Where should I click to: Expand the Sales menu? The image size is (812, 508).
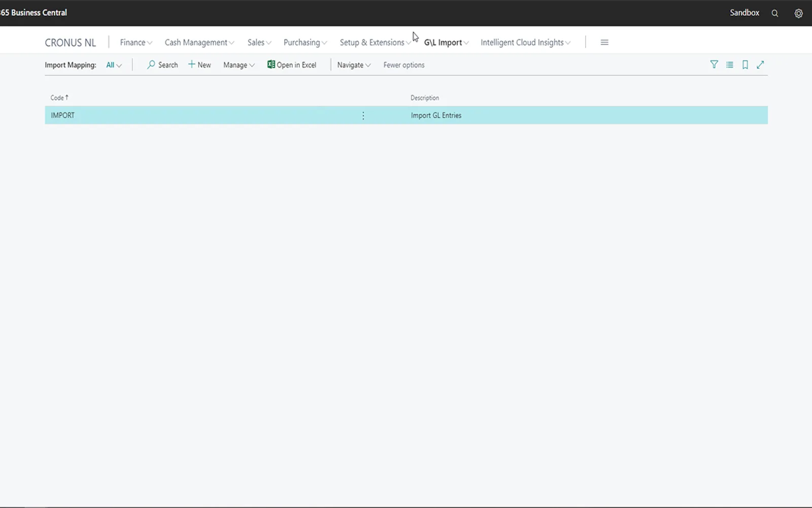click(259, 43)
